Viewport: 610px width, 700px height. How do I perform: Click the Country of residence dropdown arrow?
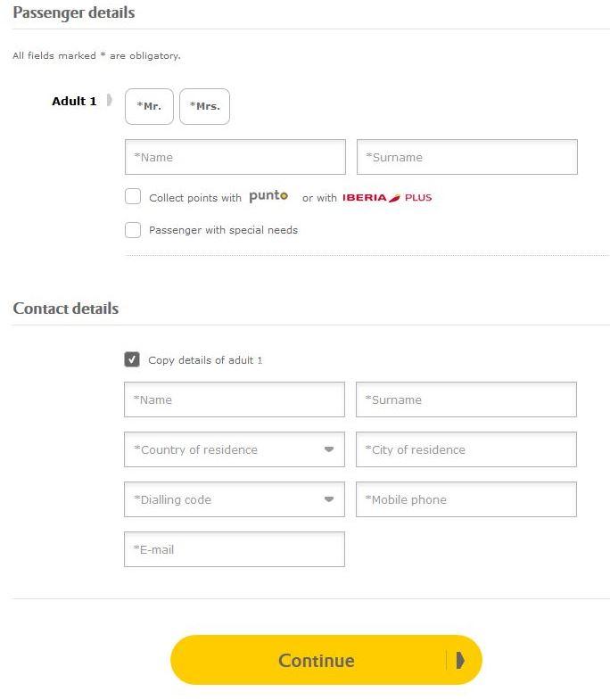tap(329, 449)
